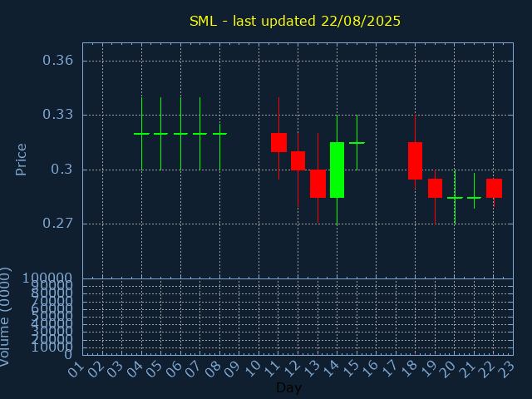Image resolution: width=532 pixels, height=399 pixels.
Task: Click the day label 14 on x-axis
Action: pos(331,369)
